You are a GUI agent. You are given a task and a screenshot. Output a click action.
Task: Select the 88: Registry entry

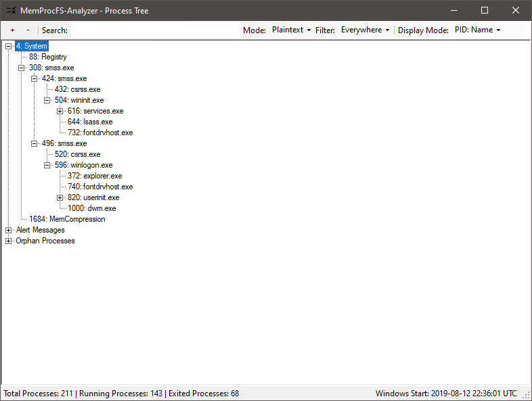click(47, 57)
